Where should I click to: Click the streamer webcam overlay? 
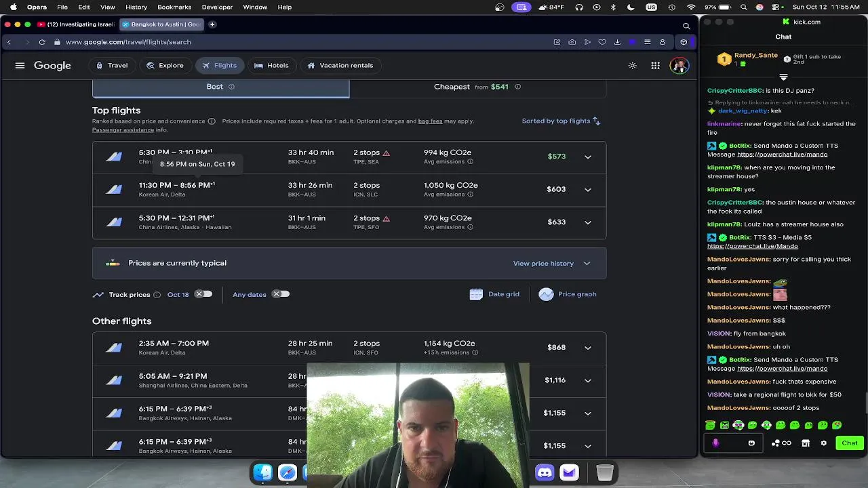(x=418, y=426)
